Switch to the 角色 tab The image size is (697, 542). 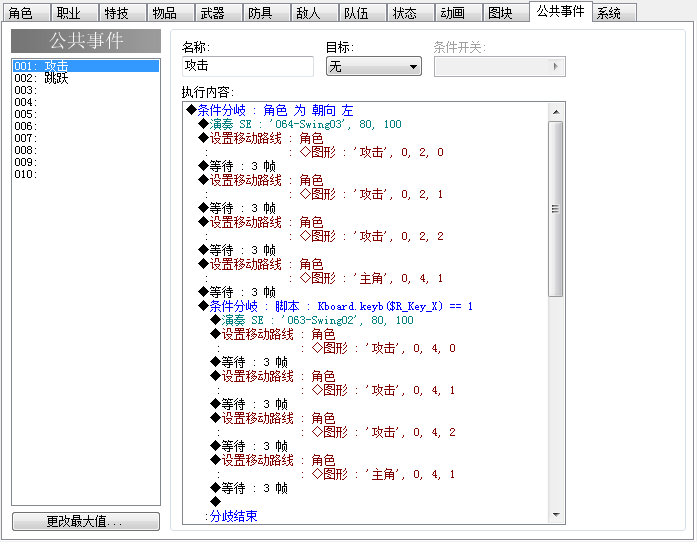click(x=26, y=13)
